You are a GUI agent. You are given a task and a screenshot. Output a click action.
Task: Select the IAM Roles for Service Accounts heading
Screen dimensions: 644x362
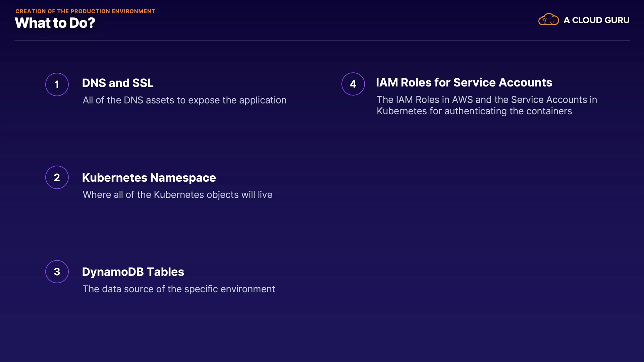pyautogui.click(x=464, y=82)
